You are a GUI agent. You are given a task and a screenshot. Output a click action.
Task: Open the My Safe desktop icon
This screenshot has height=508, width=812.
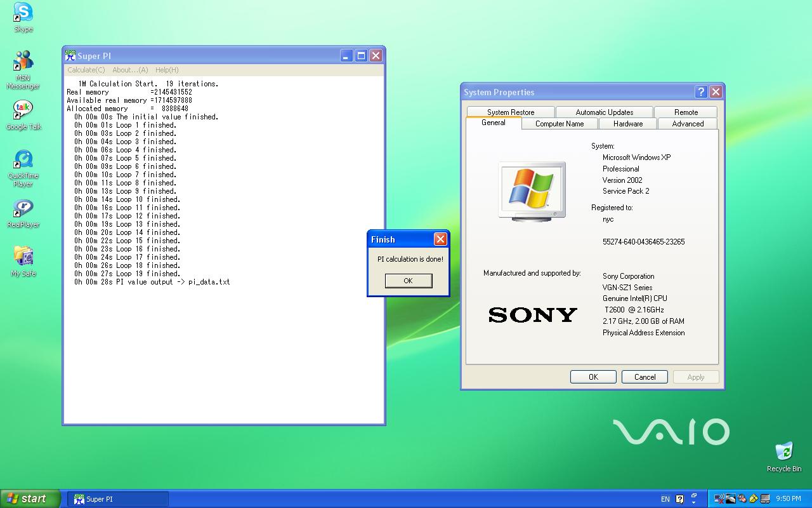[x=23, y=261]
